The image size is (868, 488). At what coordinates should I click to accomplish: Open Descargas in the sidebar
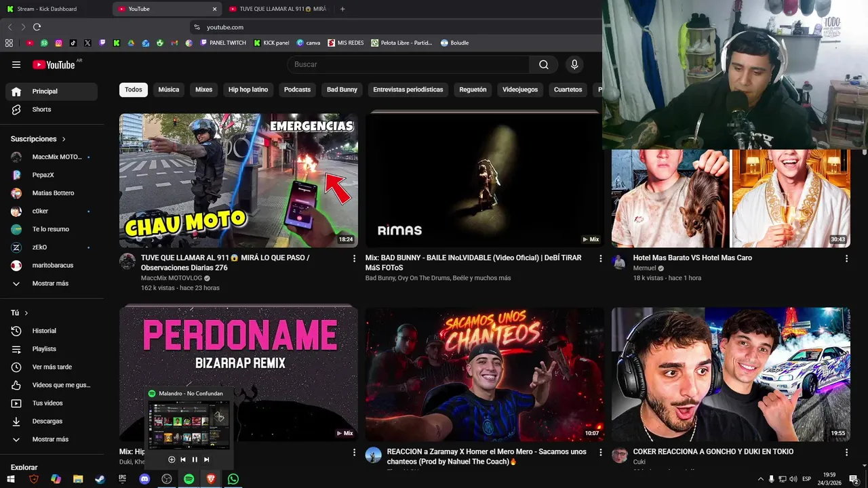52,421
